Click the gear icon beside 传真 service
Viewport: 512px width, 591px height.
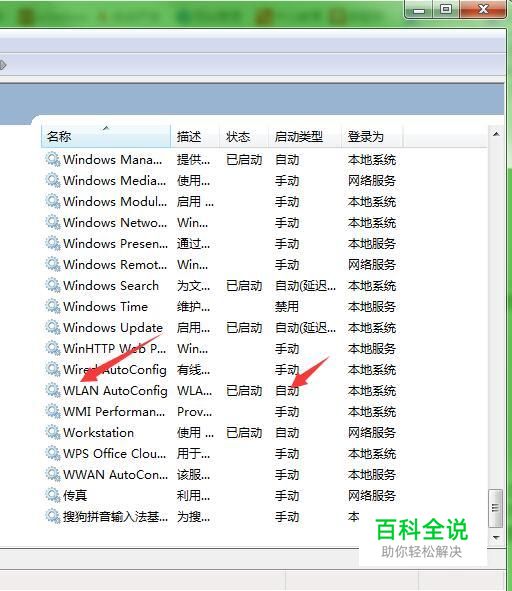pos(53,495)
